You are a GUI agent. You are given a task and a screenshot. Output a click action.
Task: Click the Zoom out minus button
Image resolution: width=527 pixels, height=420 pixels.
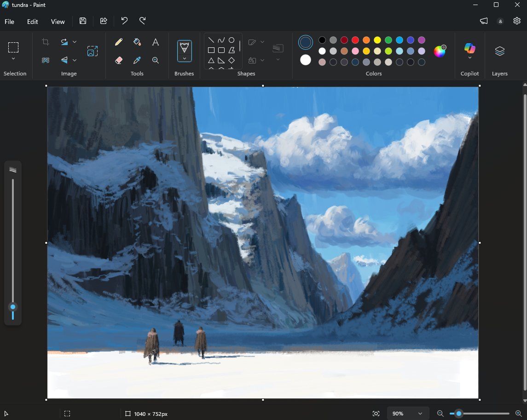tap(440, 414)
